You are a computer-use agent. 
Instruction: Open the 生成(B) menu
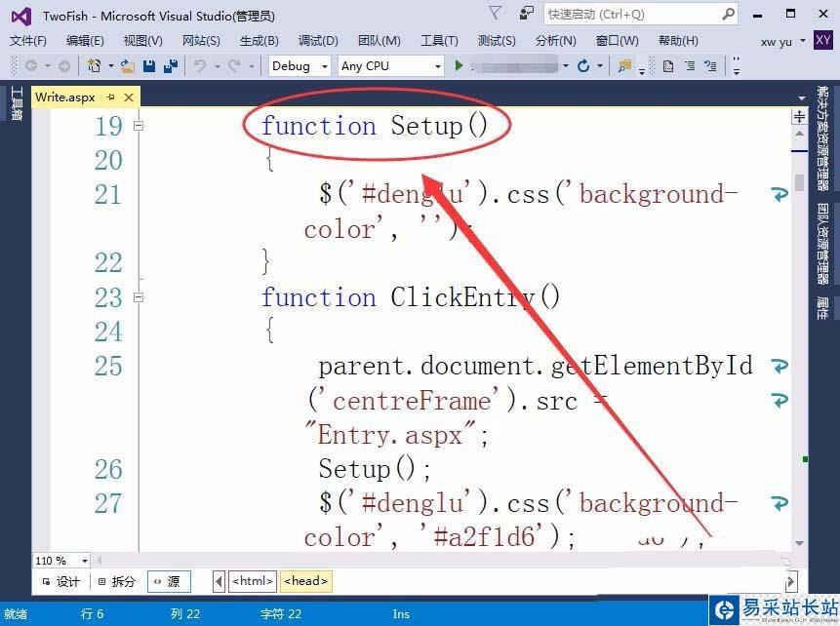coord(259,41)
